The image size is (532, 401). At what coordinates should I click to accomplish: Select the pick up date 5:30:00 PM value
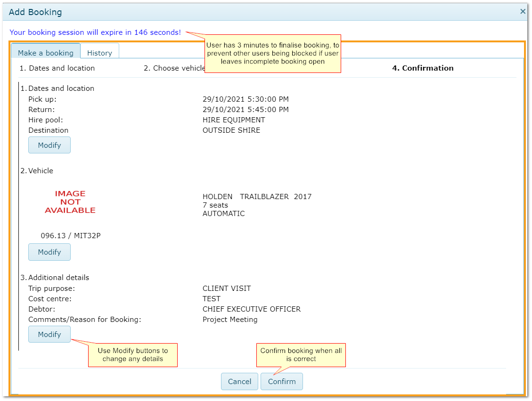[x=246, y=99]
